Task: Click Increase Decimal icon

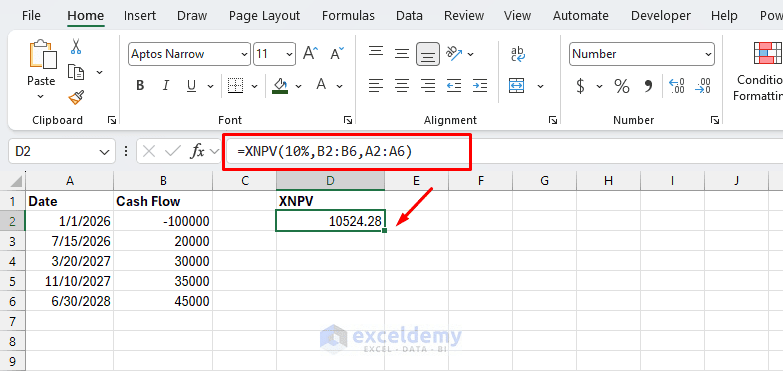Action: [677, 86]
